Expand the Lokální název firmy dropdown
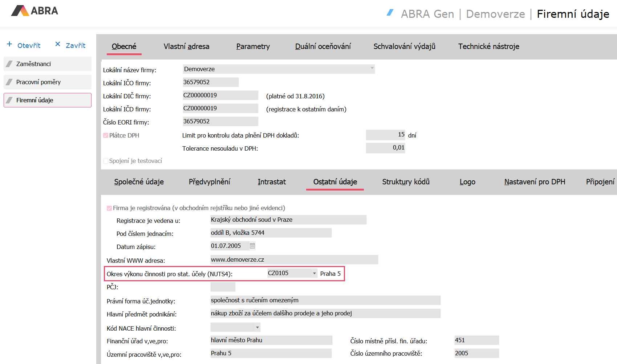Viewport: 617px width, 364px height. (x=372, y=68)
